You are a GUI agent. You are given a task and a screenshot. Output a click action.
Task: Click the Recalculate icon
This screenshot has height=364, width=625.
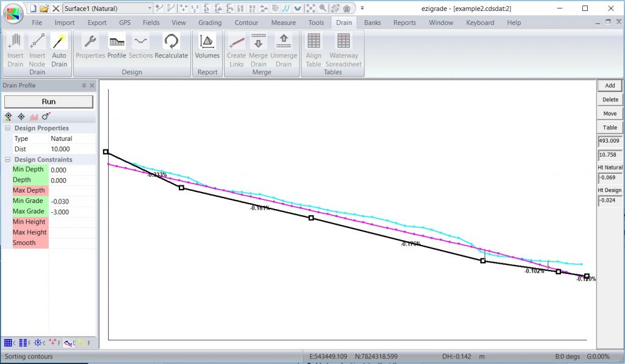point(172,49)
